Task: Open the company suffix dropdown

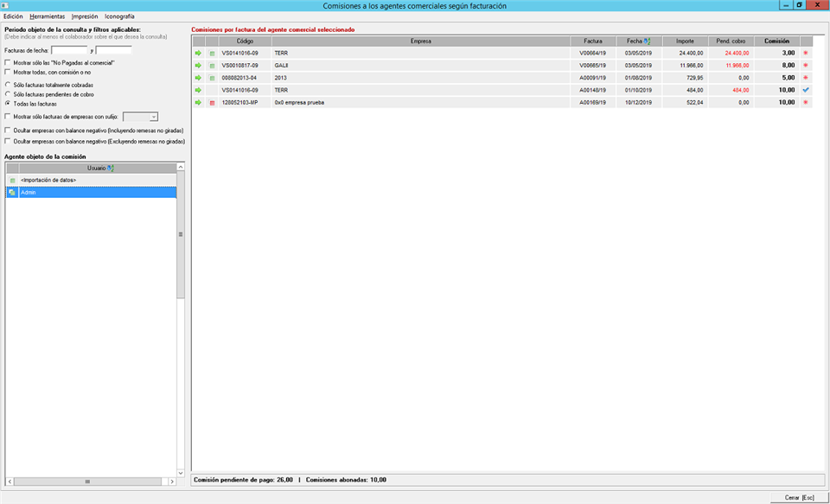Action: [x=153, y=117]
